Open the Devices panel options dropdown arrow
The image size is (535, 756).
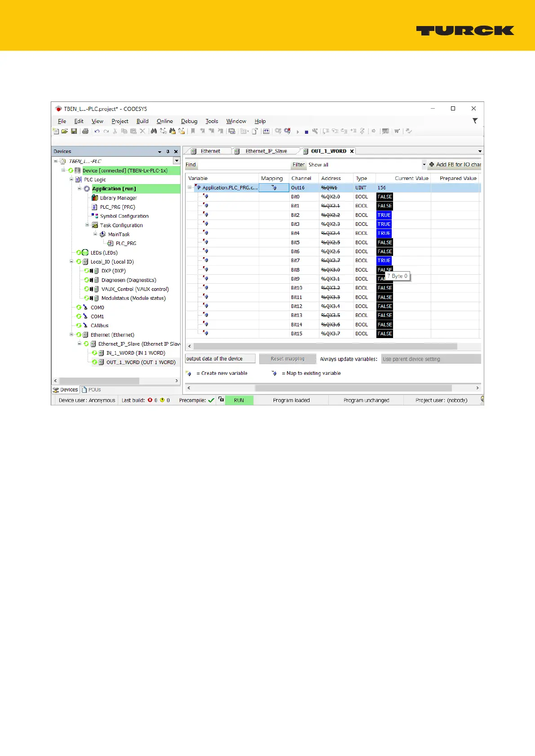(159, 152)
